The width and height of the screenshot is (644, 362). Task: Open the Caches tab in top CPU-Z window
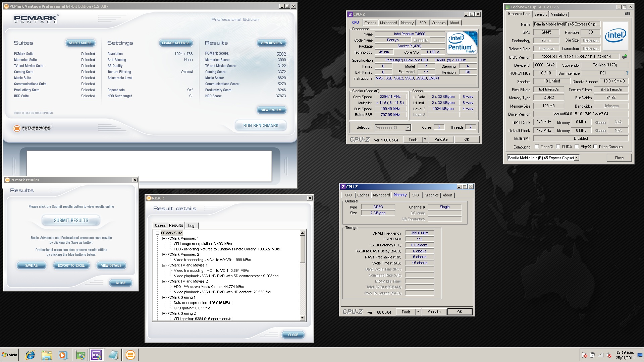(x=370, y=23)
